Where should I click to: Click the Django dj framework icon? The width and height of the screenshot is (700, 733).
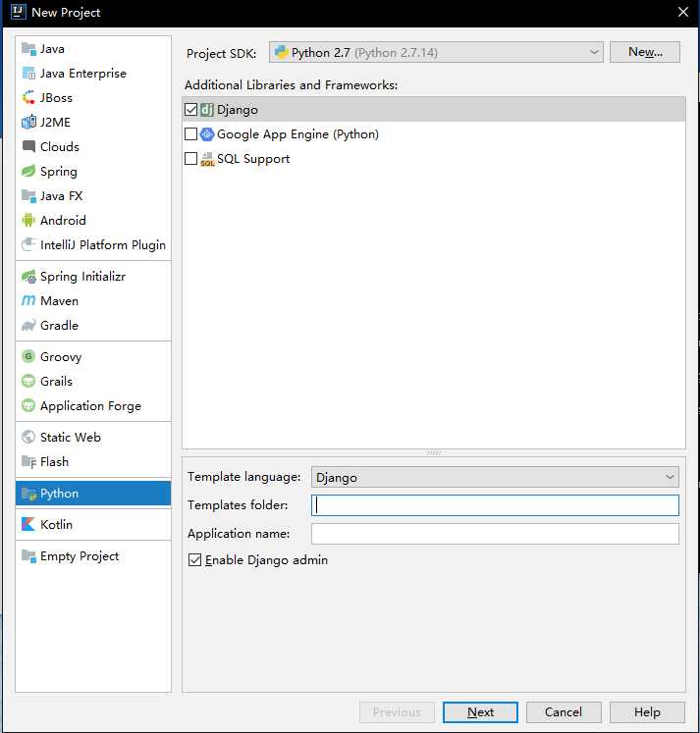tap(207, 109)
